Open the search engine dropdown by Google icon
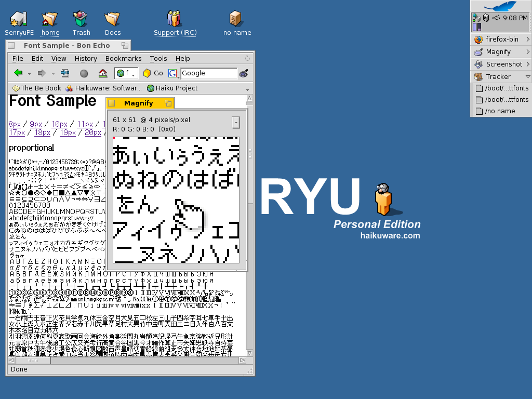The width and height of the screenshot is (532, 399). [x=173, y=73]
